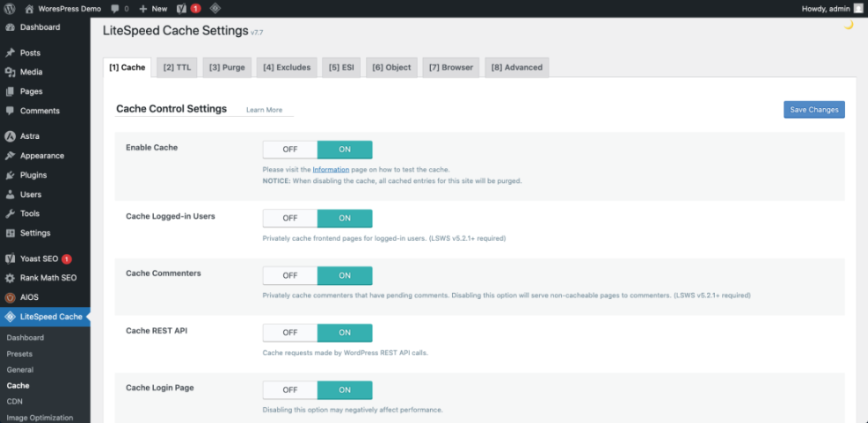The width and height of the screenshot is (868, 423).
Task: Click the Comments speech bubble sidebar icon
Action: 10,111
